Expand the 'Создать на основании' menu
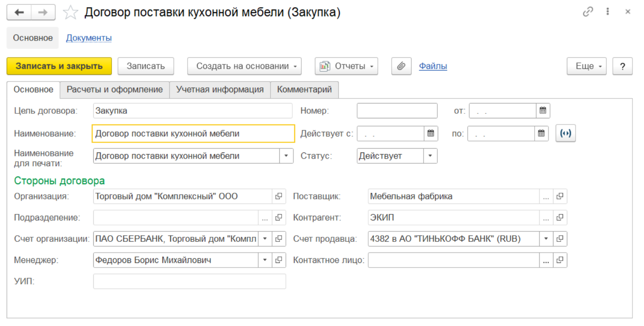Screen dimensions: 644x326 (244, 66)
